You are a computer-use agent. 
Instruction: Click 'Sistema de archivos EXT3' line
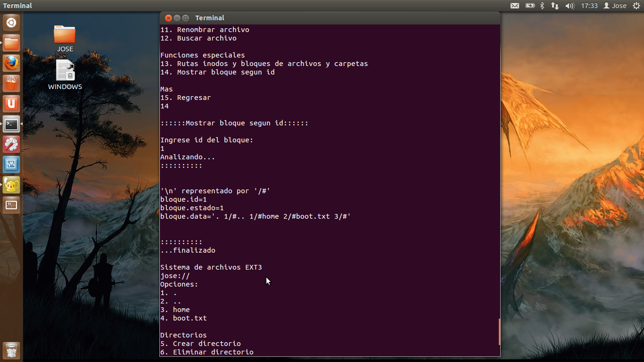pyautogui.click(x=211, y=267)
